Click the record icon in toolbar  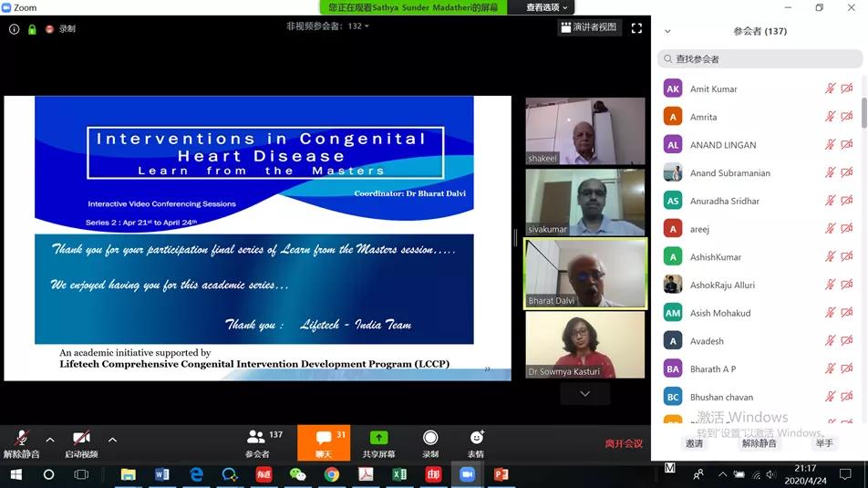430,439
